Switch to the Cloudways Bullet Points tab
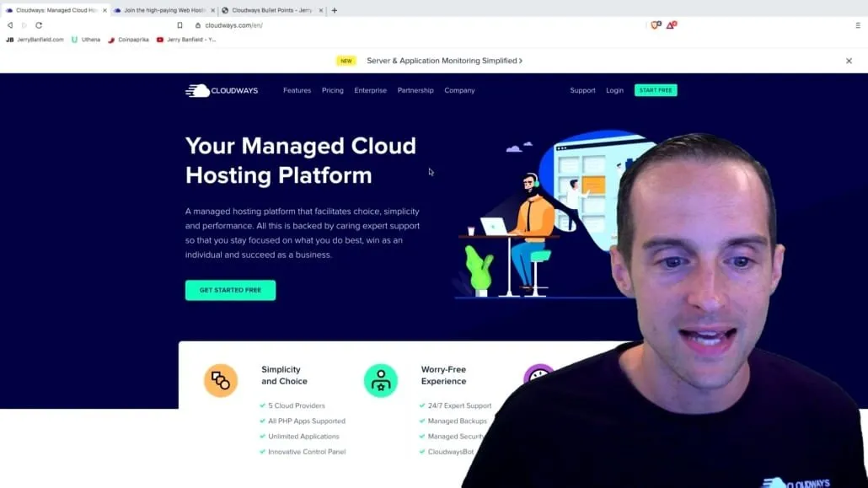868x488 pixels. pos(272,10)
